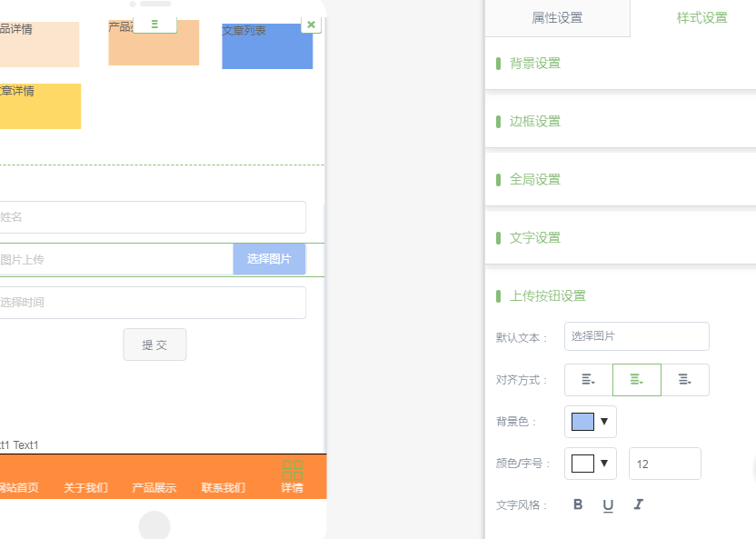Select right alignment for upload button
The image size is (756, 539).
(x=684, y=380)
